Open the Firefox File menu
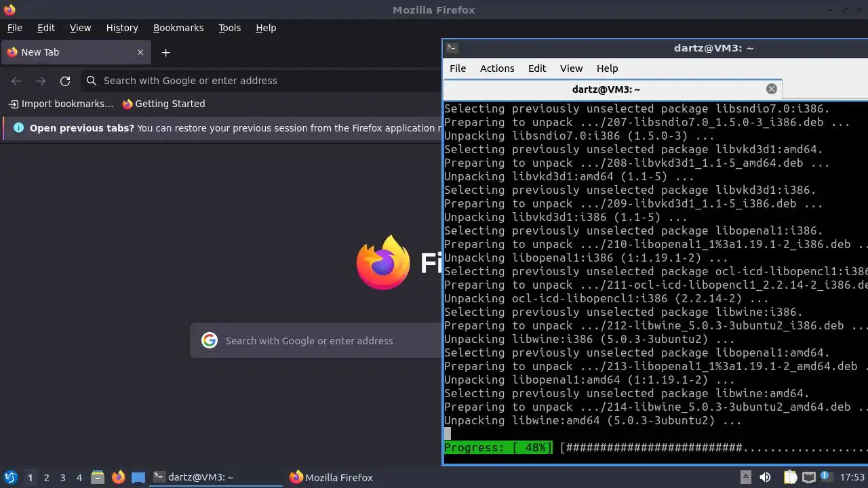Image resolution: width=868 pixels, height=488 pixels. click(x=15, y=28)
